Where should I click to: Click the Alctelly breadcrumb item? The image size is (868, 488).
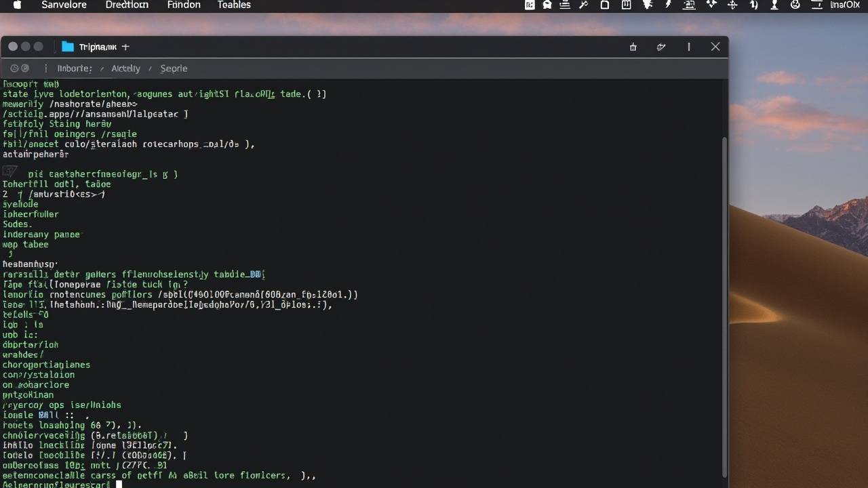[x=125, y=68]
